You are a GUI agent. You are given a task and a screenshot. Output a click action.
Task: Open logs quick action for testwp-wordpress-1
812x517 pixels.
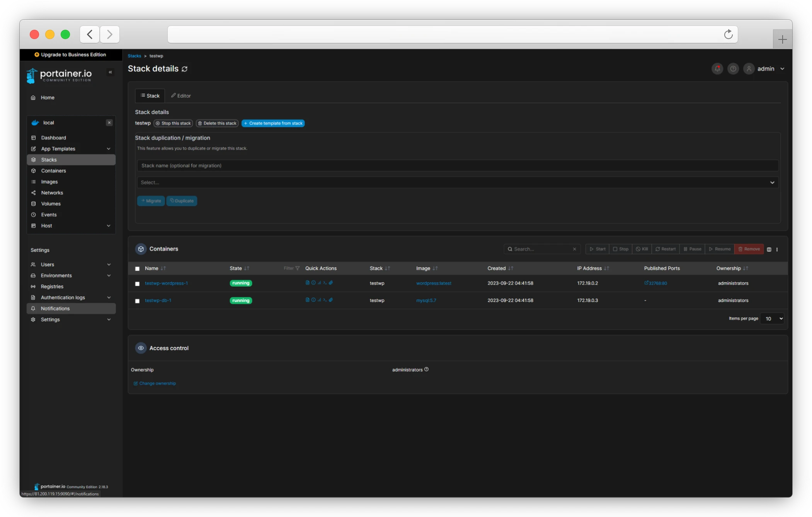click(307, 283)
